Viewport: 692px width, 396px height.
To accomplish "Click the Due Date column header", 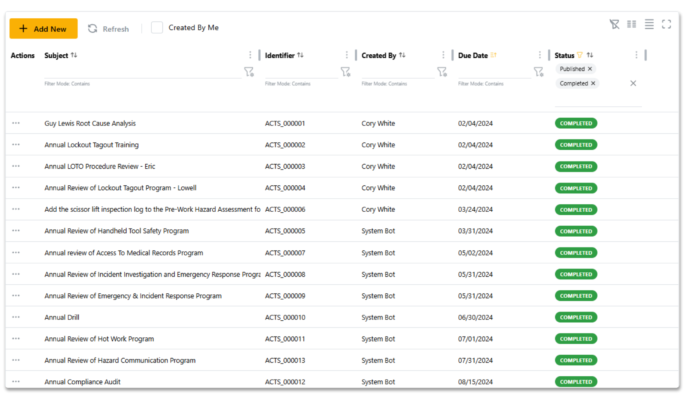I will tap(473, 55).
